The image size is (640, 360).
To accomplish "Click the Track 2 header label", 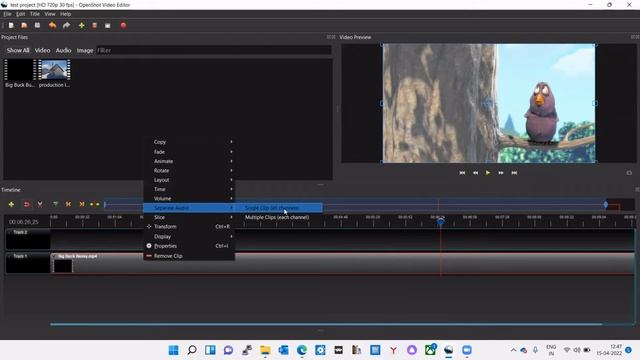I will pos(20,232).
